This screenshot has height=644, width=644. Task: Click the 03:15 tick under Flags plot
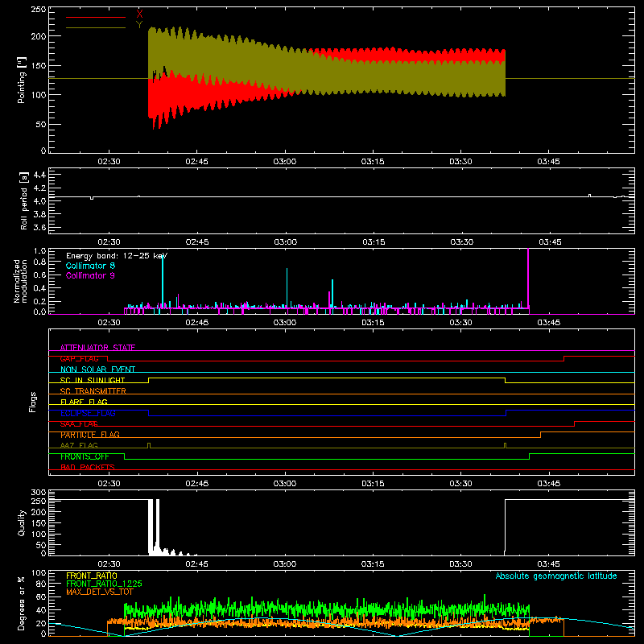[373, 484]
